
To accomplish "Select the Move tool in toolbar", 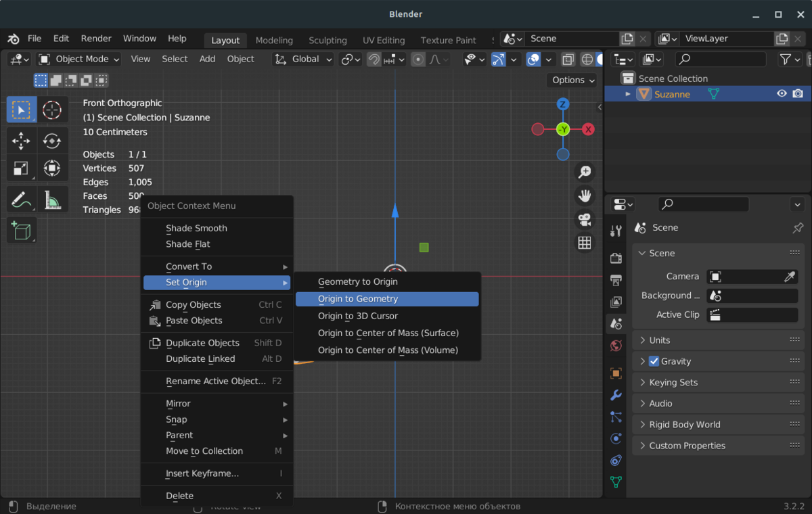I will click(x=21, y=141).
